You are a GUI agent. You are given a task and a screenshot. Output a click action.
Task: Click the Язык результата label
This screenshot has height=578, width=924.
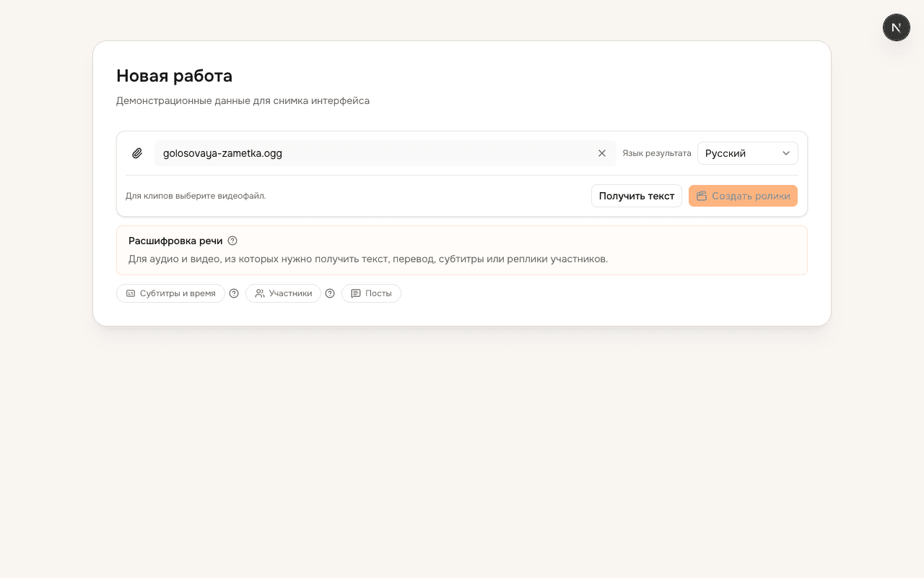(x=657, y=153)
